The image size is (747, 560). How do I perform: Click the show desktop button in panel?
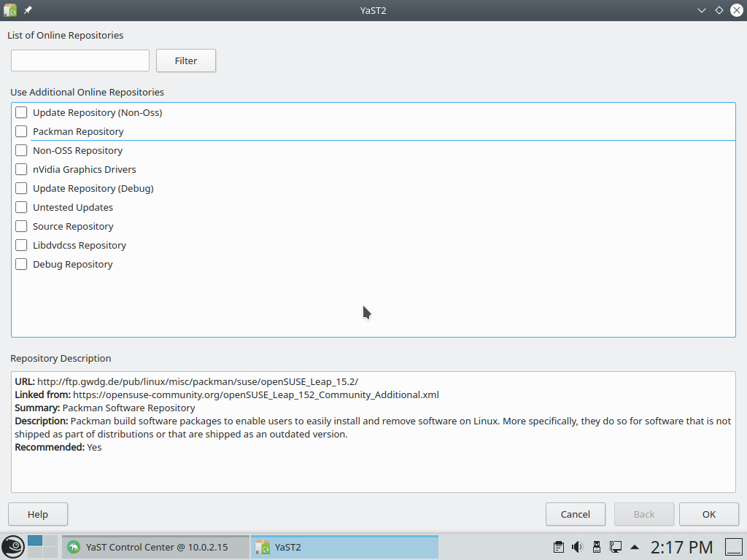(734, 547)
